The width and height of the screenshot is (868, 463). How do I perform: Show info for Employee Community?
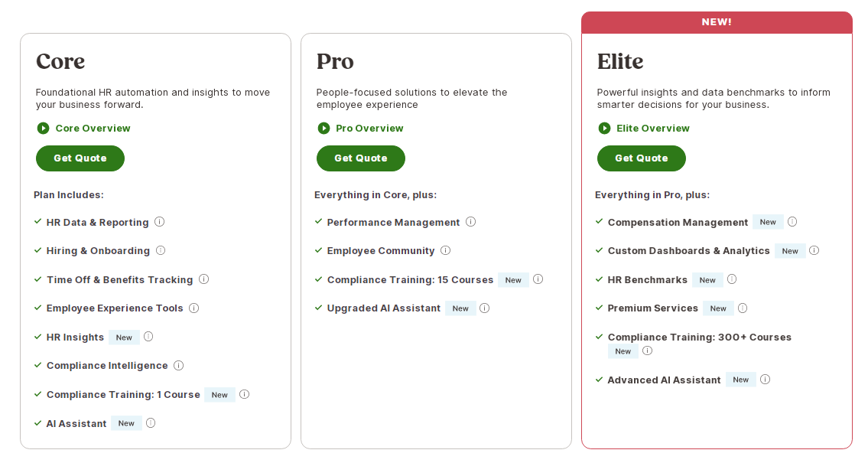(x=445, y=250)
